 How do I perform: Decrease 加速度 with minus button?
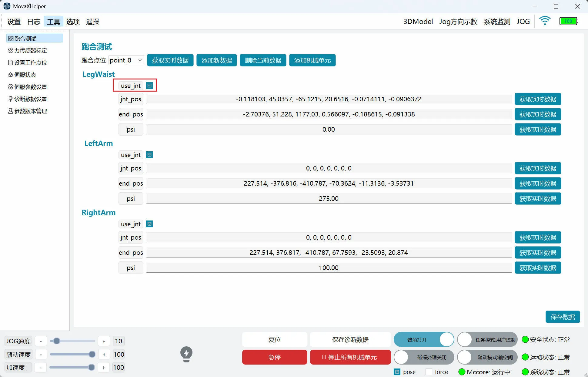[41, 368]
